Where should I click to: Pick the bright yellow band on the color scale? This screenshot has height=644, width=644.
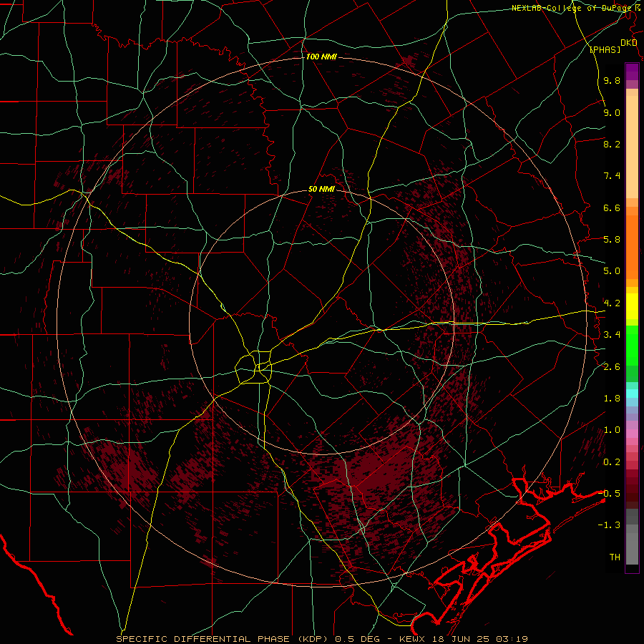pos(632,306)
